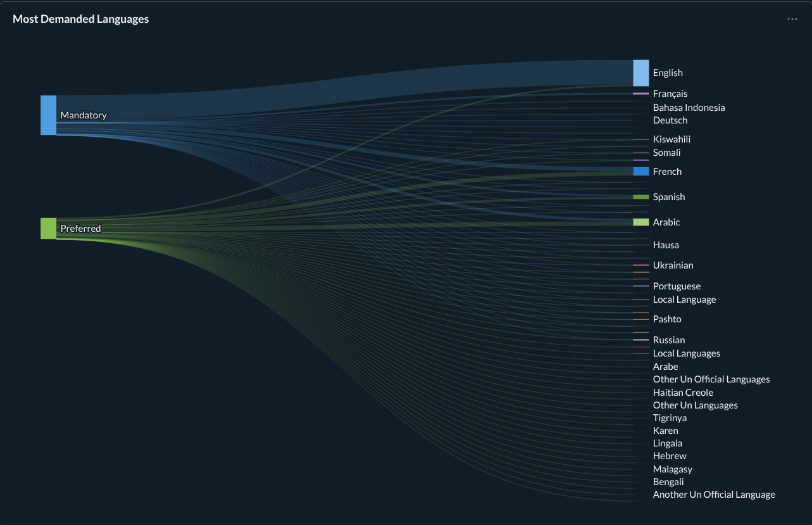Select the Haitian Creole label
This screenshot has height=525, width=812.
pyautogui.click(x=683, y=393)
